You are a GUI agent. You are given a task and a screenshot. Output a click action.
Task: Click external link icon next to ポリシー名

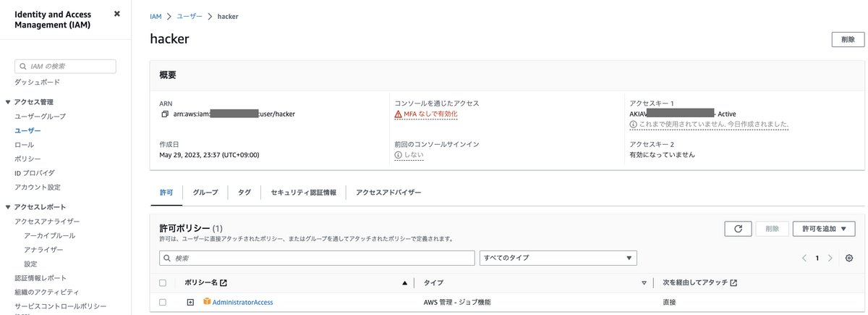tap(224, 282)
